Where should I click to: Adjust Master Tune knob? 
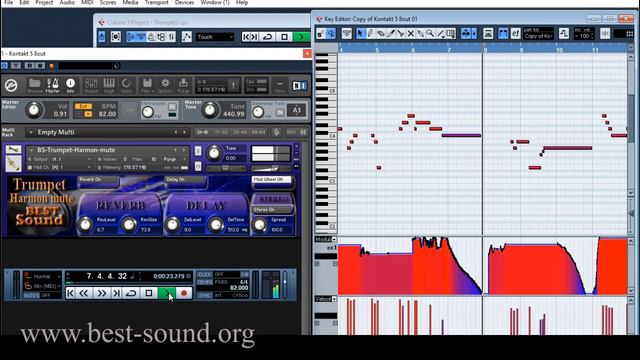(209, 110)
